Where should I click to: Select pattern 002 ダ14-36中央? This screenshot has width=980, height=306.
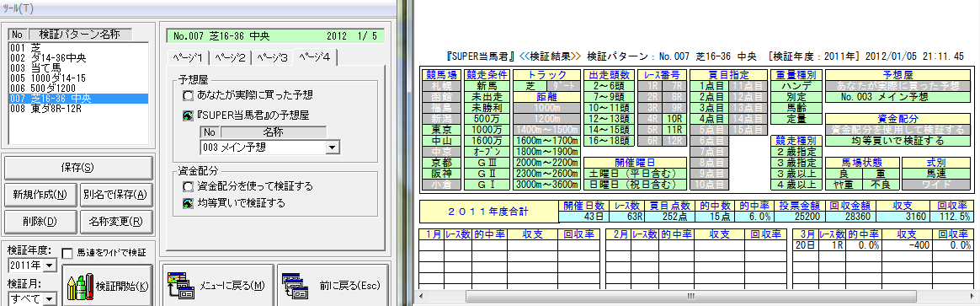78,57
